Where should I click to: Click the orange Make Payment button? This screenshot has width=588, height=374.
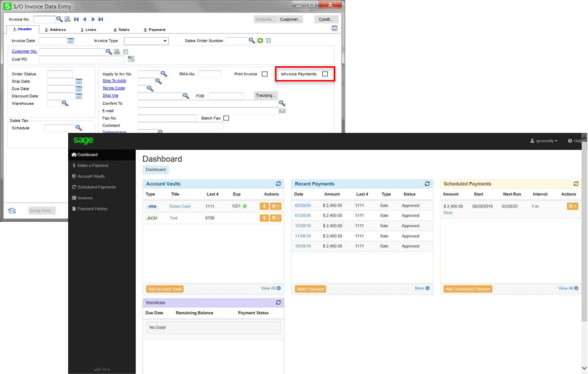[311, 289]
